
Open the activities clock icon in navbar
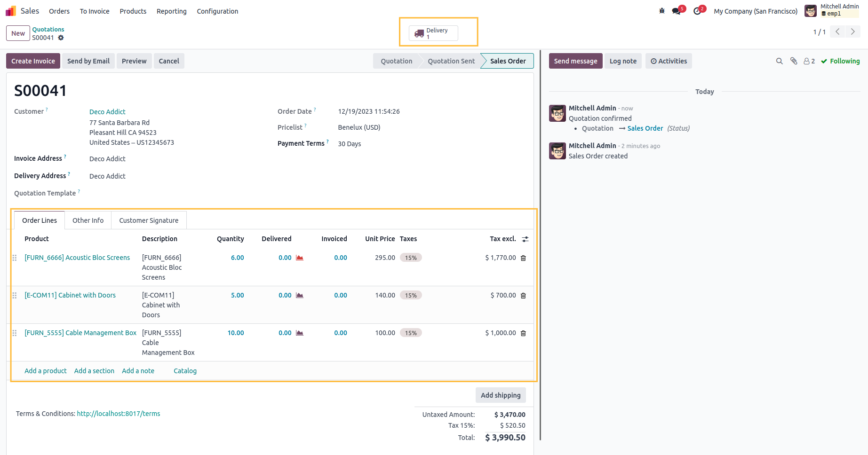(697, 11)
